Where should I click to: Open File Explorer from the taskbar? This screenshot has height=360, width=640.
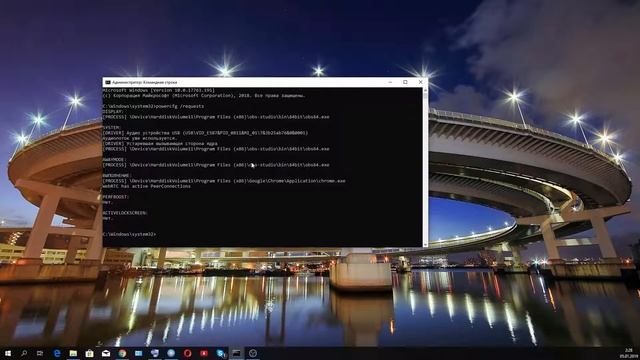tap(73, 353)
